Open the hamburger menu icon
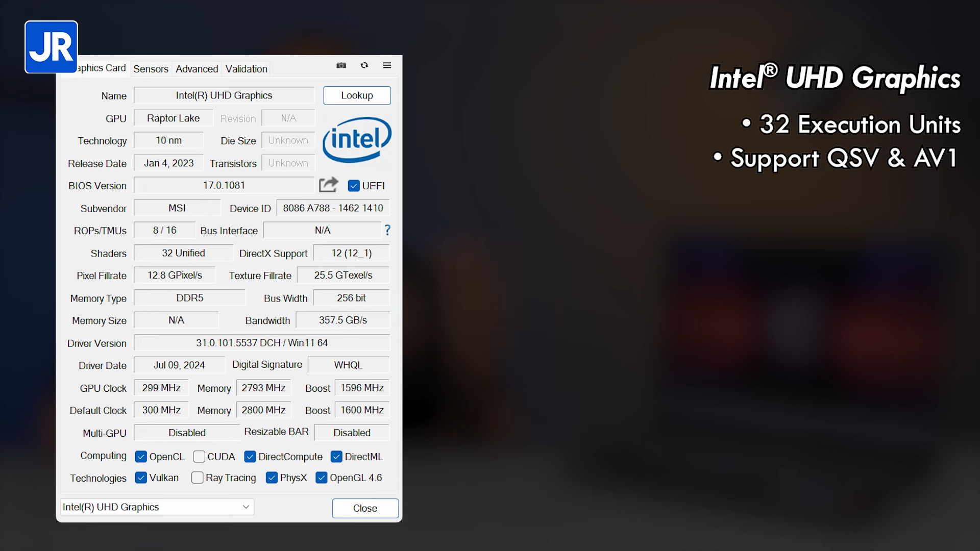The image size is (980, 551). pos(387,65)
